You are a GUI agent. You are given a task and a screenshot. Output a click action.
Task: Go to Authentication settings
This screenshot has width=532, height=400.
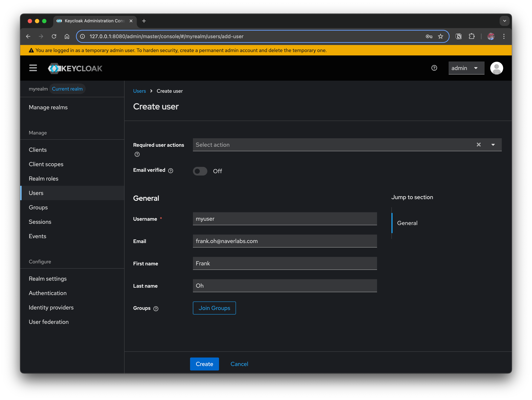pyautogui.click(x=48, y=293)
